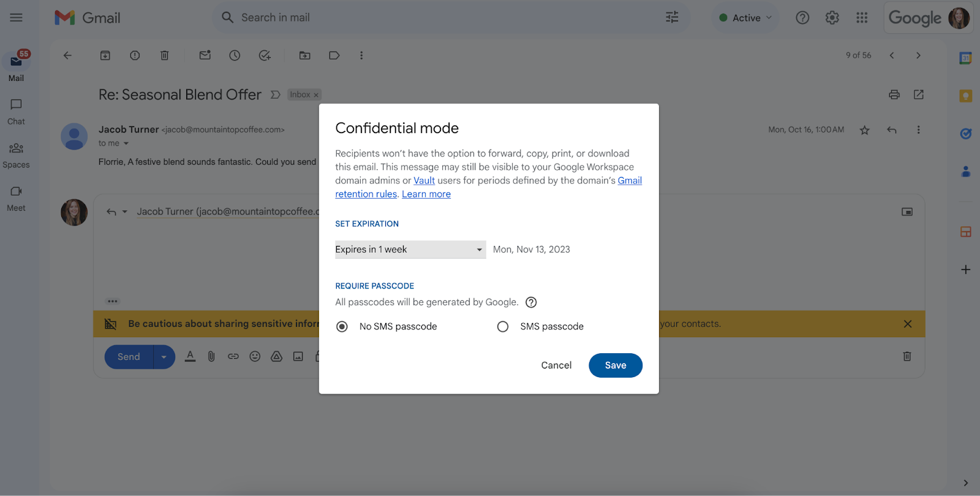
Task: Open the Expires in 1 week dropdown
Action: pos(410,250)
